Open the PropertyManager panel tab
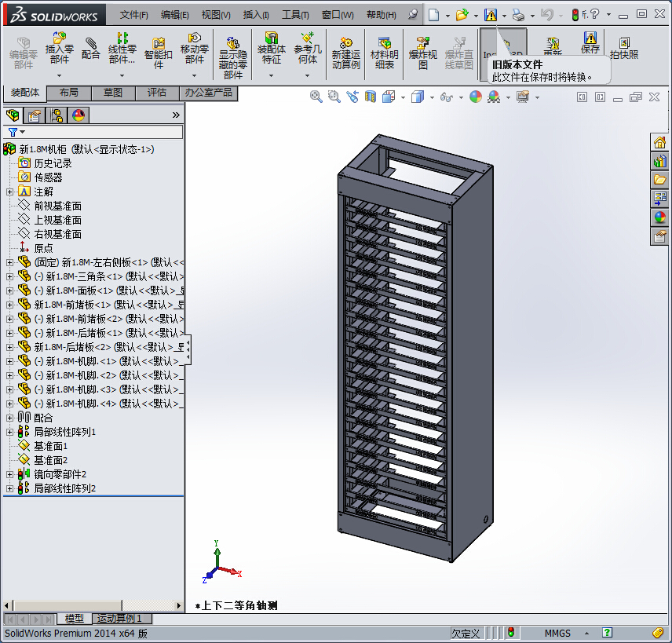Viewport: 672px width, 643px height. (x=35, y=115)
